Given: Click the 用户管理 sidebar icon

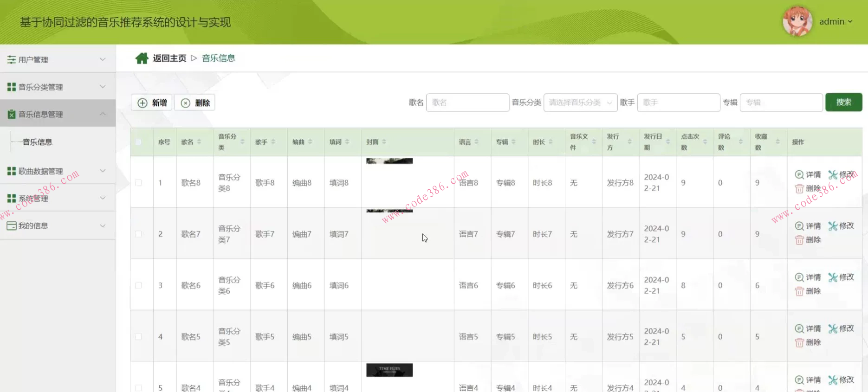Looking at the screenshot, I should click(x=12, y=59).
